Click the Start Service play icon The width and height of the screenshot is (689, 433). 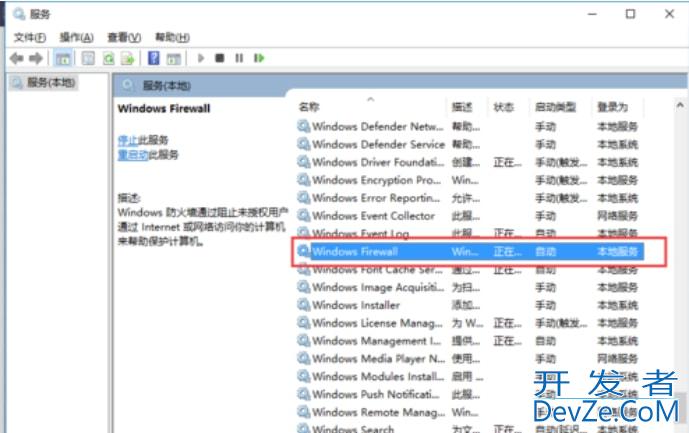tap(201, 58)
